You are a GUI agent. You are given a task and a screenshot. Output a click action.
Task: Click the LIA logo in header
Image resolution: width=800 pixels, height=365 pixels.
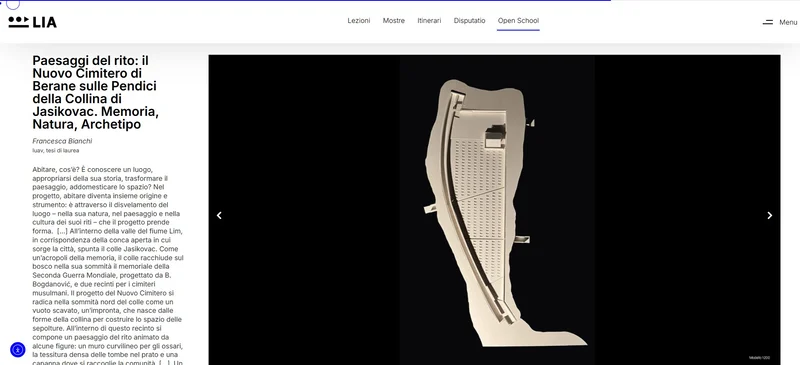32,22
